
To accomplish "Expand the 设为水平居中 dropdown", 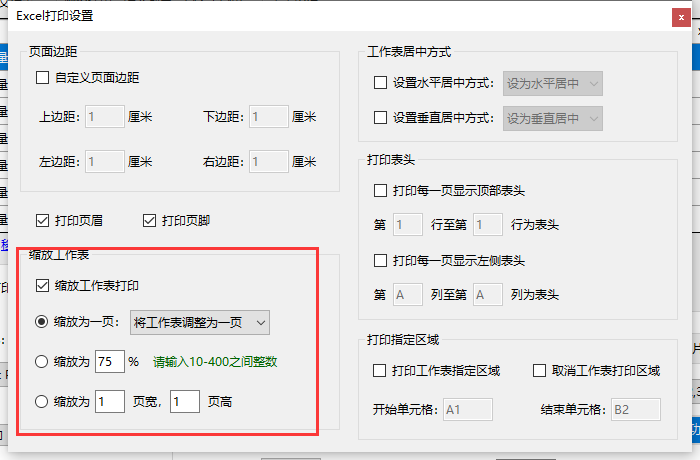I will point(553,84).
